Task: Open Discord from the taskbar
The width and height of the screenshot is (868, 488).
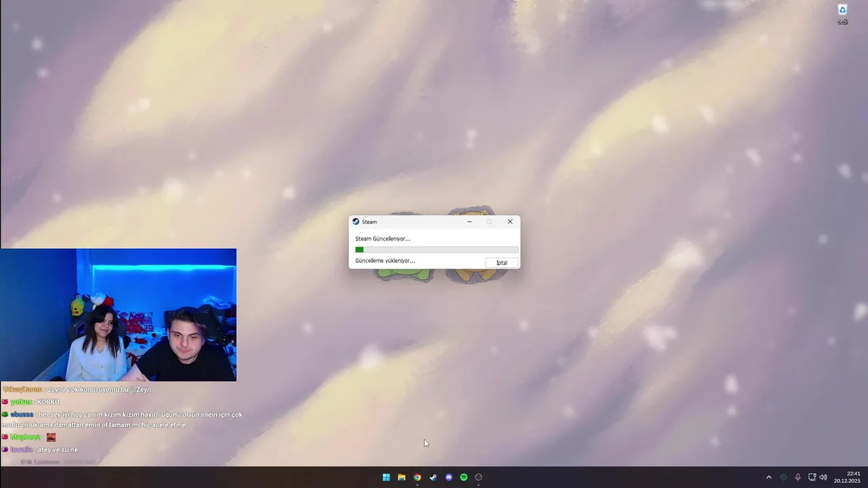Action: (448, 477)
